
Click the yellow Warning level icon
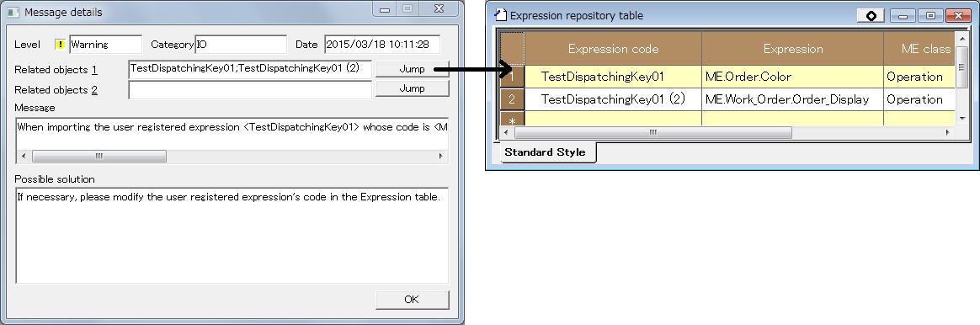point(60,45)
